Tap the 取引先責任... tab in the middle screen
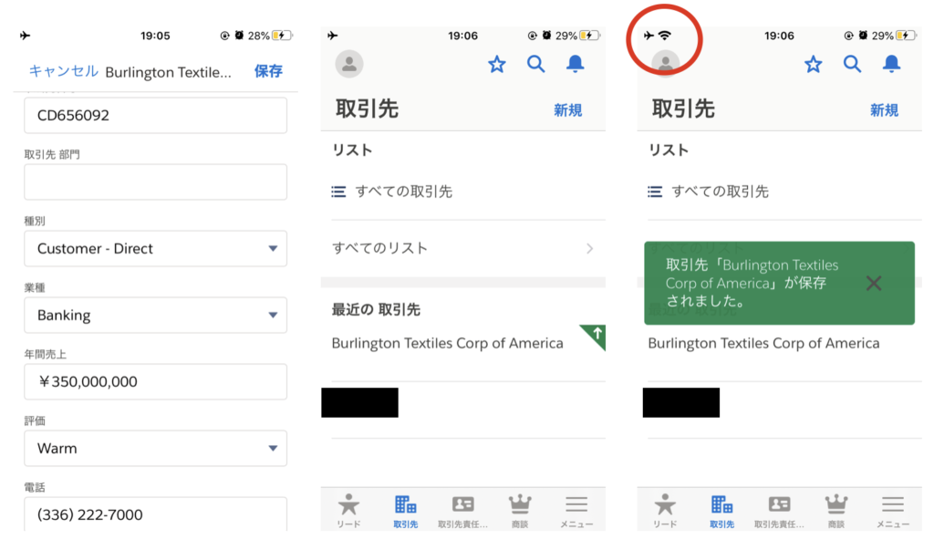934x560 pixels. pos(462,511)
